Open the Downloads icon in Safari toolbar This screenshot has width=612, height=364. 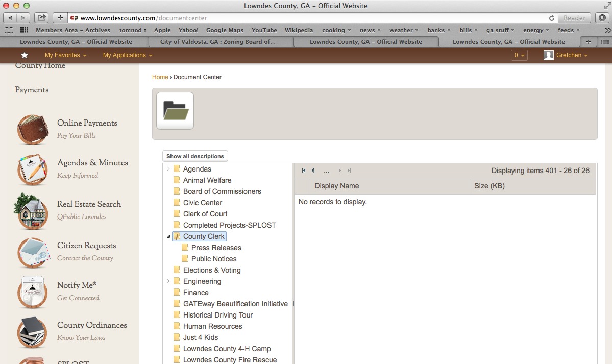(x=602, y=18)
